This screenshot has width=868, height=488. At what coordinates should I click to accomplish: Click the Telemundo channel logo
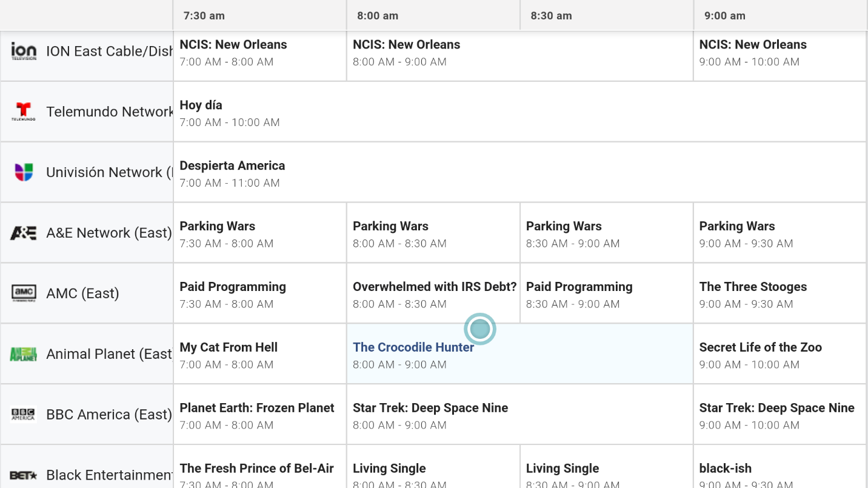coord(24,112)
